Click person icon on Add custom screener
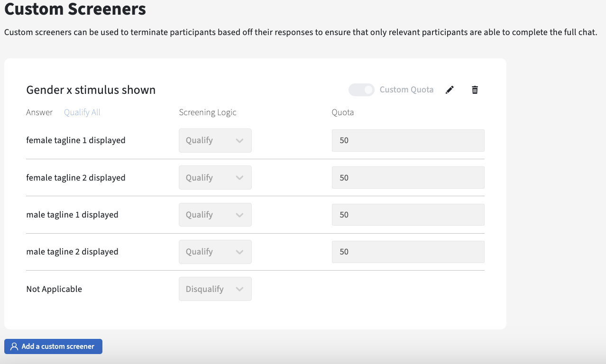606x364 pixels. coord(14,346)
